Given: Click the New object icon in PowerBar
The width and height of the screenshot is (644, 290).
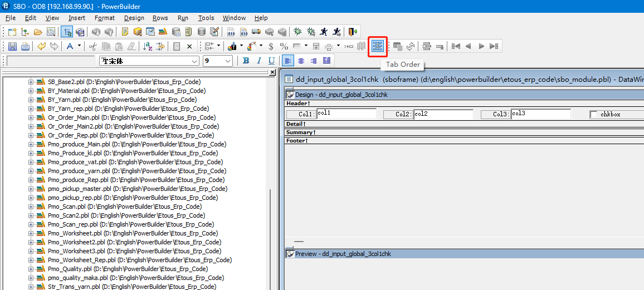Looking at the screenshot, I should tap(12, 32).
